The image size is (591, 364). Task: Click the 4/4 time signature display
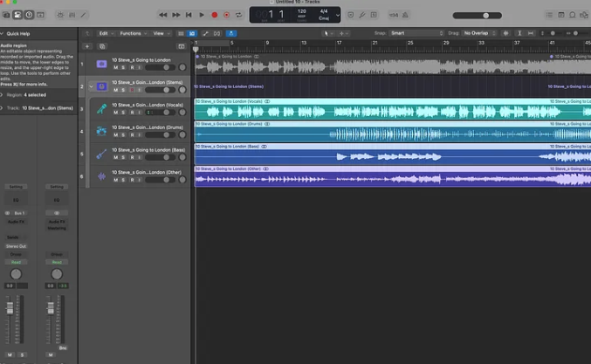click(324, 11)
